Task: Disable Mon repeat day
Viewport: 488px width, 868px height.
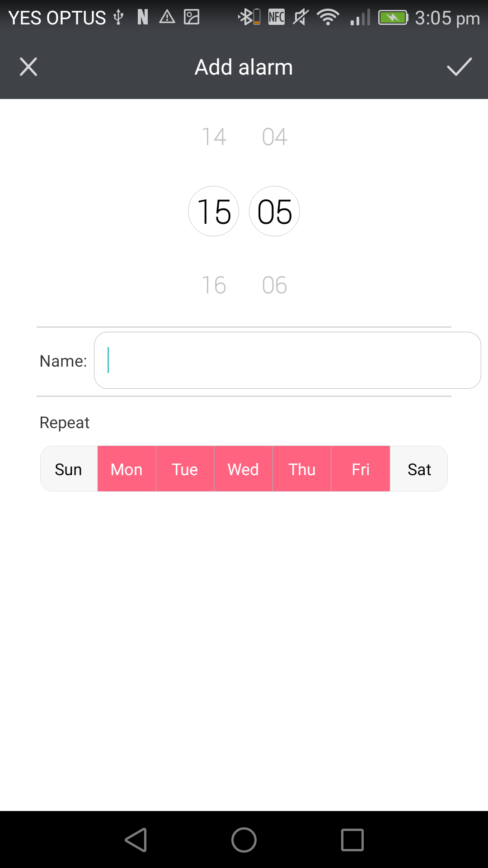Action: tap(127, 469)
